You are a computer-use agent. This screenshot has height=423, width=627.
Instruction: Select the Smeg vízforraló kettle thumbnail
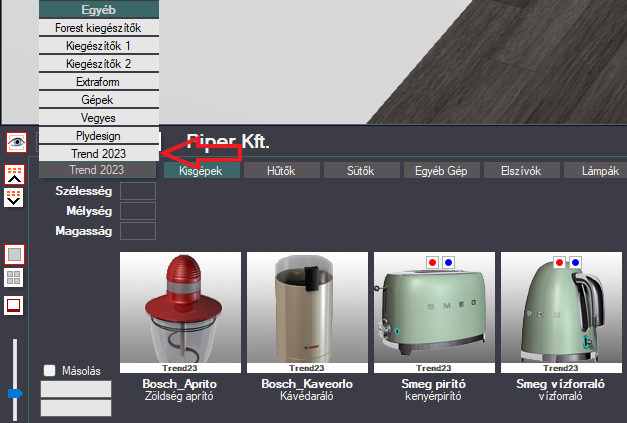tap(561, 312)
